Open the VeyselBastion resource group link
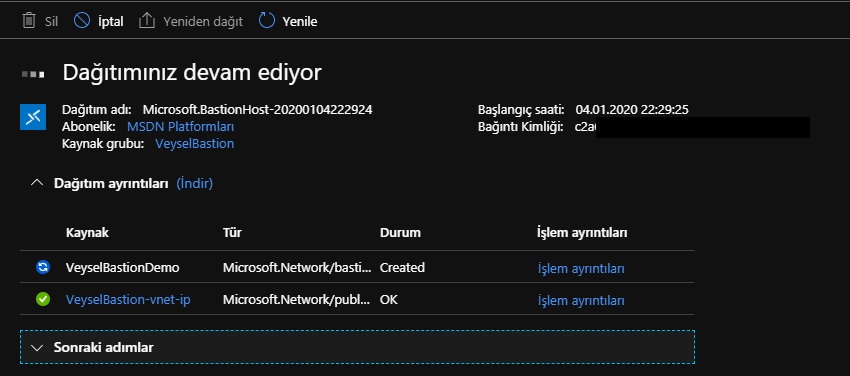Screen dimensions: 850x376 click(x=195, y=144)
